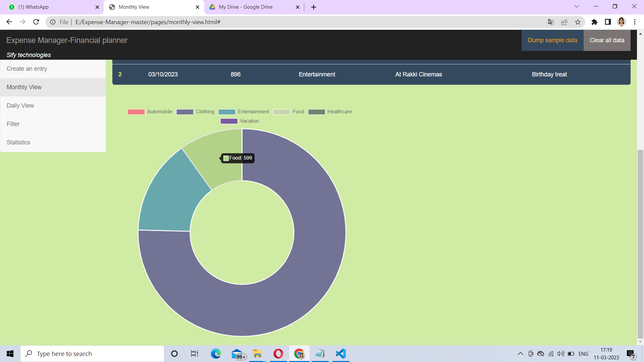This screenshot has width=644, height=362.
Task: Toggle Wi-Fi via network tray icon
Action: coord(551,354)
